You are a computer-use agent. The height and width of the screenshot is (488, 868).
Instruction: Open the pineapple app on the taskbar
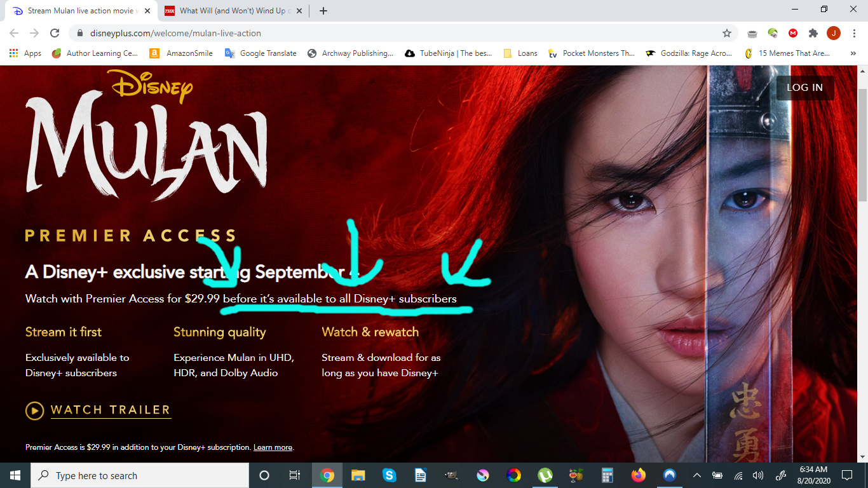point(576,475)
